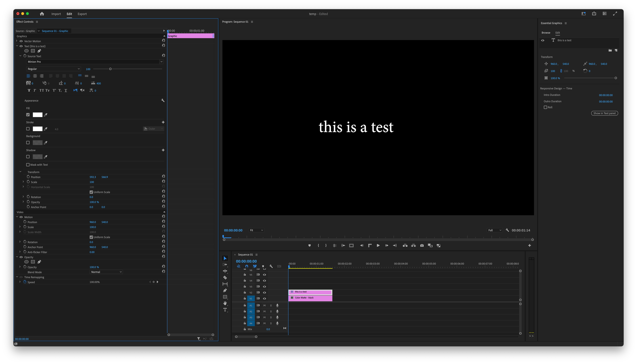Click the Home icon

tap(42, 14)
